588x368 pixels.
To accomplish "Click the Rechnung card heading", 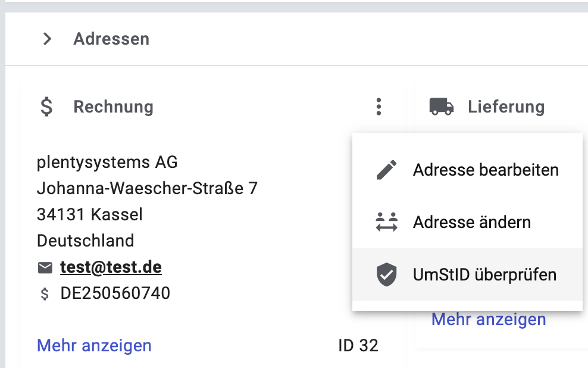I will (x=113, y=107).
